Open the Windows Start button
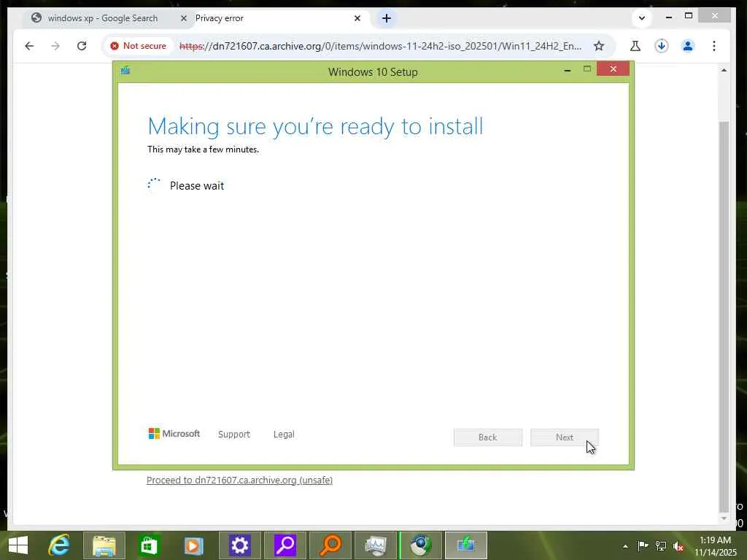The width and height of the screenshot is (747, 560). 18,545
